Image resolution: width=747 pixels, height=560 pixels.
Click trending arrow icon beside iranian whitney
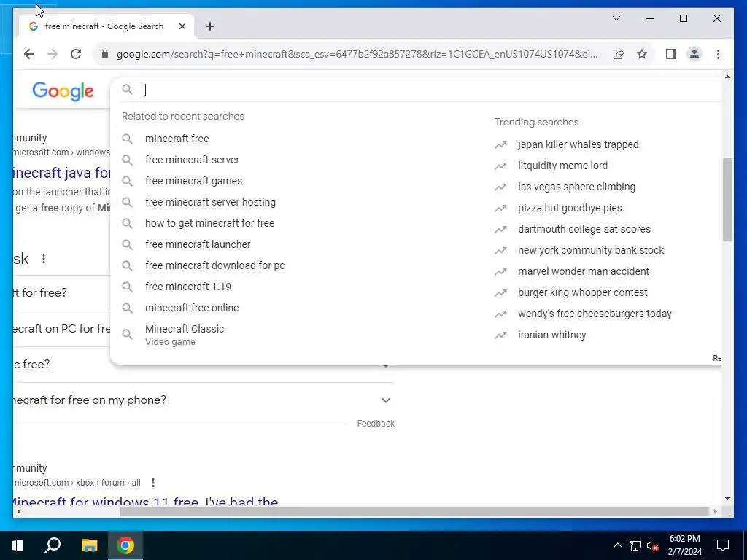click(500, 335)
